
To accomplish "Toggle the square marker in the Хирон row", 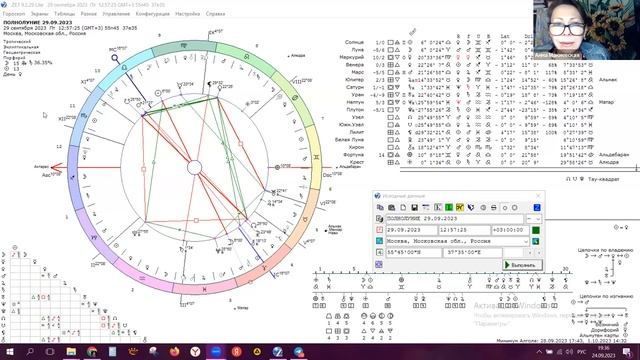I will [391, 147].
